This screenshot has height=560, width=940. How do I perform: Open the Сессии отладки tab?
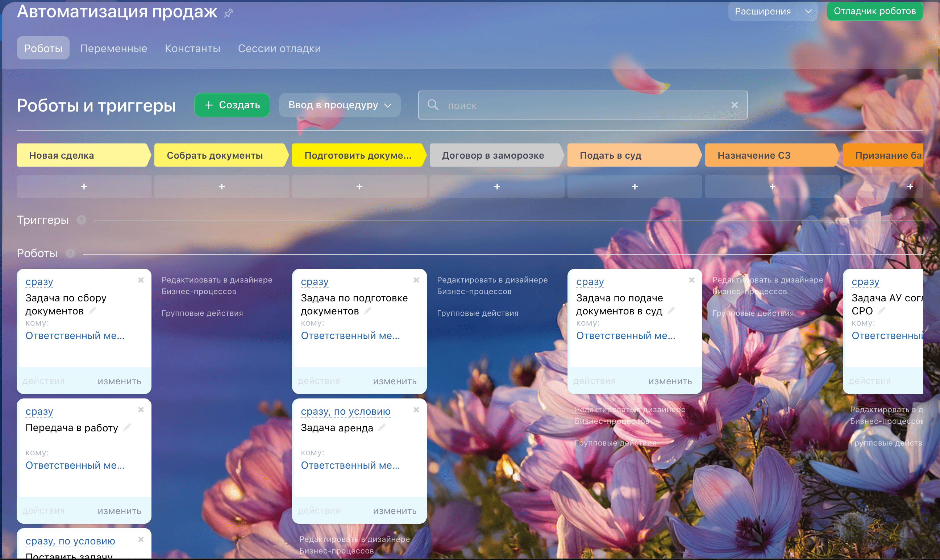279,48
